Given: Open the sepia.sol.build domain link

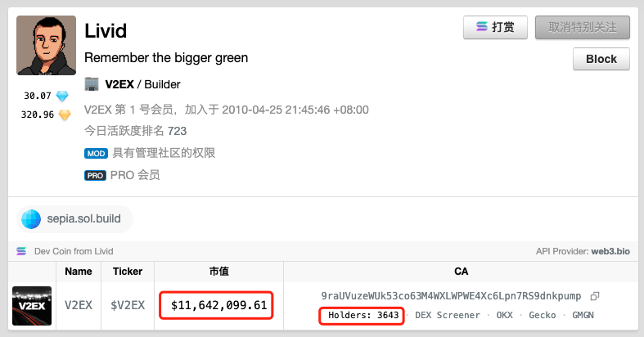Looking at the screenshot, I should [74, 219].
